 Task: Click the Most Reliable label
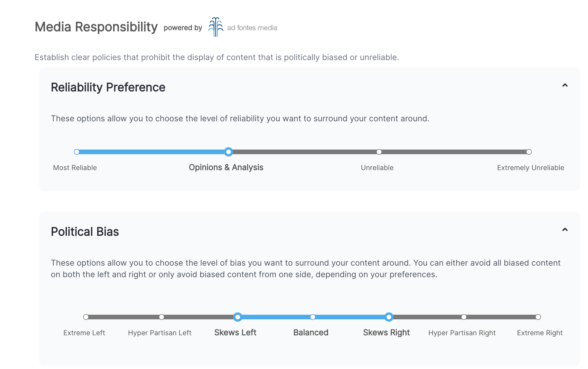(75, 168)
